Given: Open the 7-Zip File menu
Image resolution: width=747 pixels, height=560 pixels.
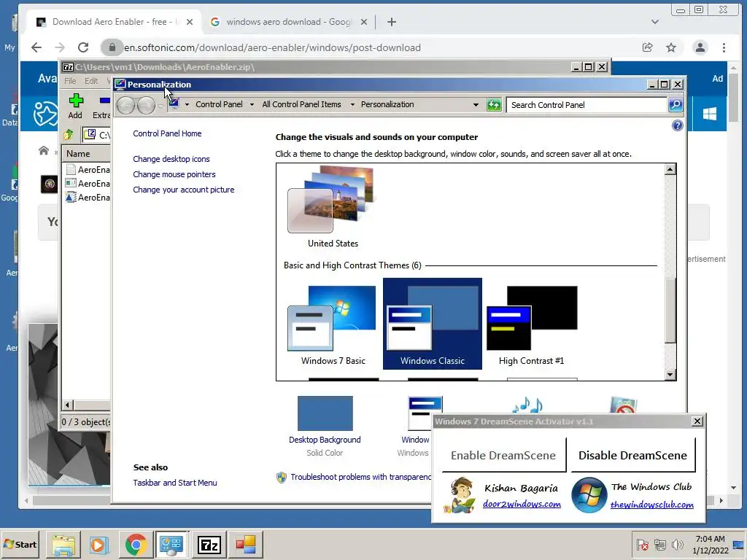Looking at the screenshot, I should coord(70,81).
